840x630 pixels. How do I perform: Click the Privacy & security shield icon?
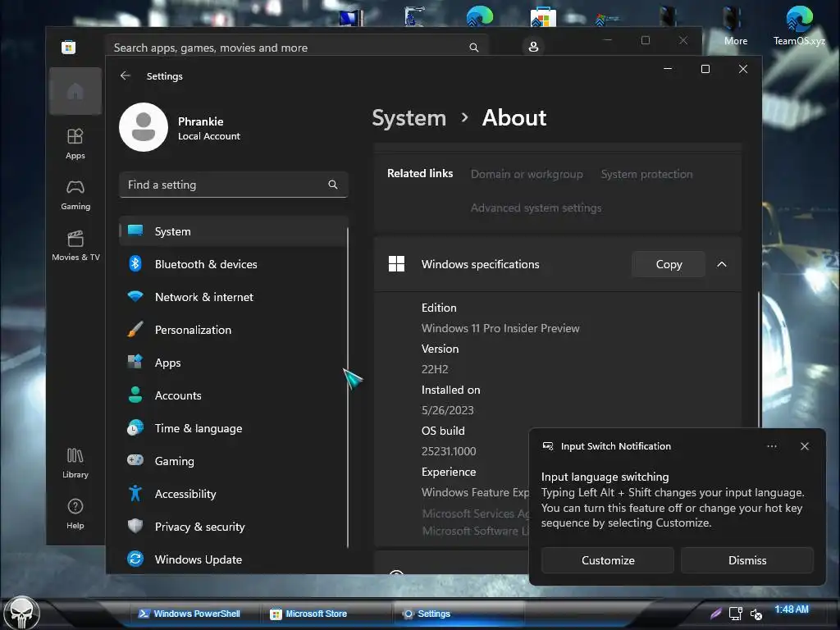click(135, 526)
